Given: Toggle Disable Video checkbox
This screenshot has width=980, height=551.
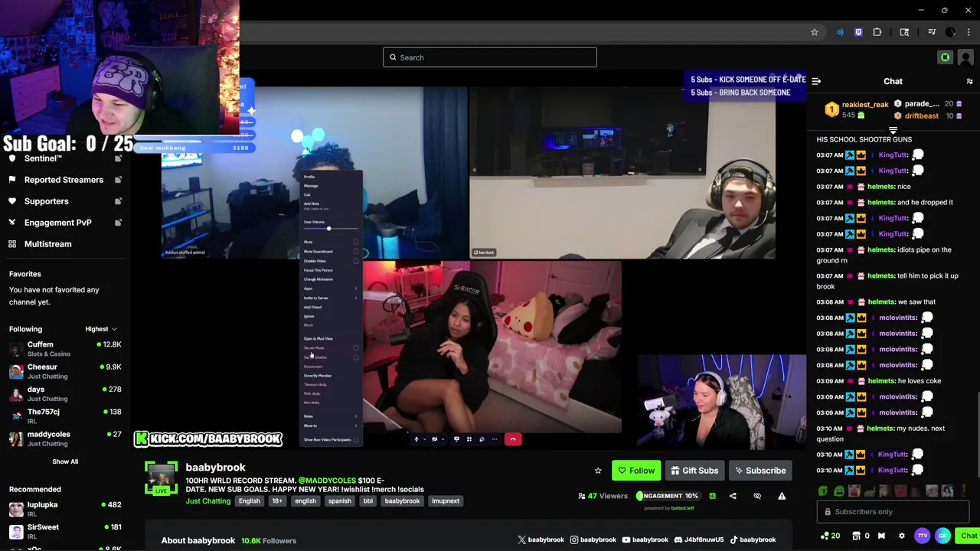Looking at the screenshot, I should (356, 261).
